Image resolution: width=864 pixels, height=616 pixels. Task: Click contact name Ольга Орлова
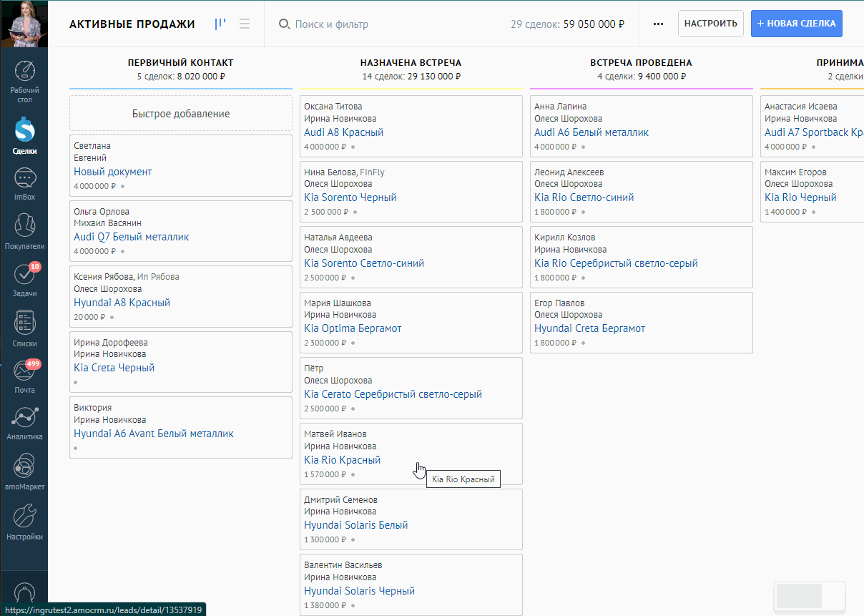tap(102, 212)
